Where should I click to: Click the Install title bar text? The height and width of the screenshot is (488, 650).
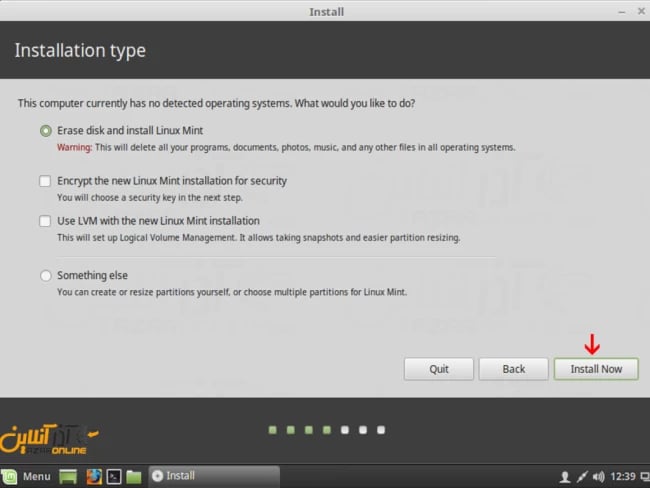[x=326, y=12]
